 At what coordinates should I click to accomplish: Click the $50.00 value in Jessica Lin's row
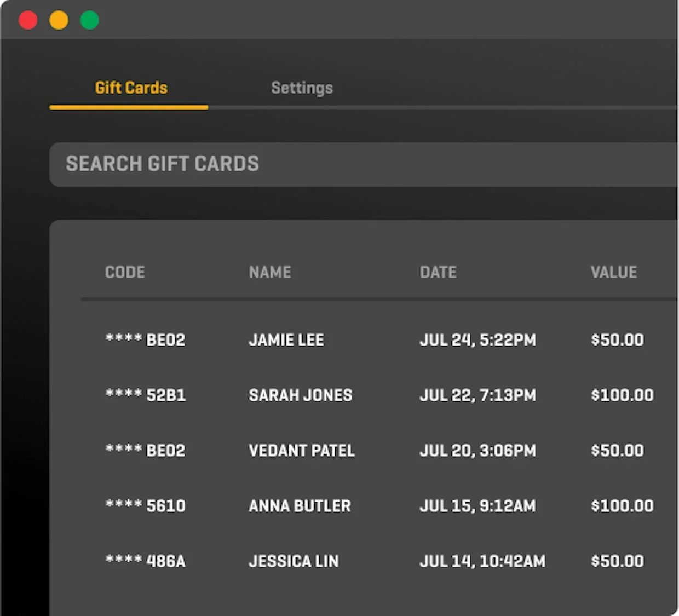tap(617, 561)
